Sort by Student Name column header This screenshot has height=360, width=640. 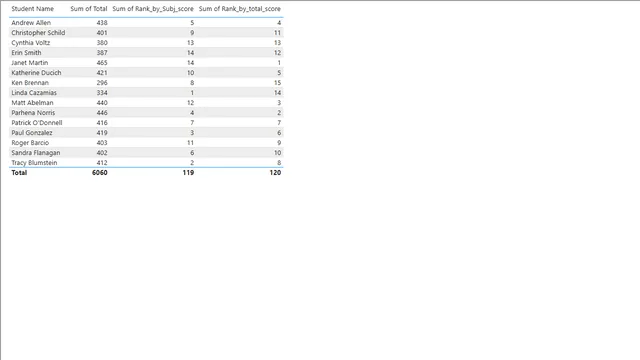pos(32,9)
